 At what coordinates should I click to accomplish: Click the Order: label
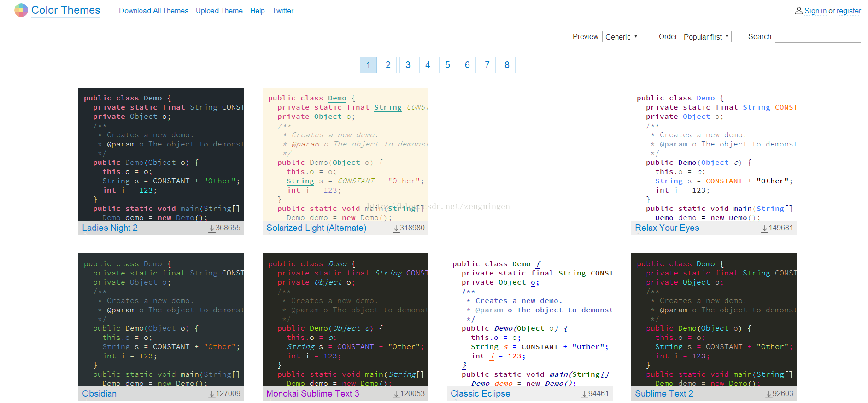[669, 37]
